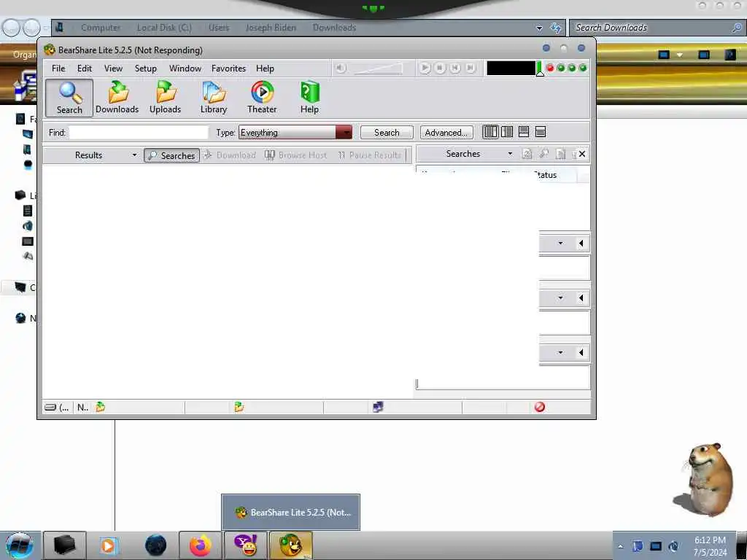
Task: Open the Edit menu
Action: 85,69
